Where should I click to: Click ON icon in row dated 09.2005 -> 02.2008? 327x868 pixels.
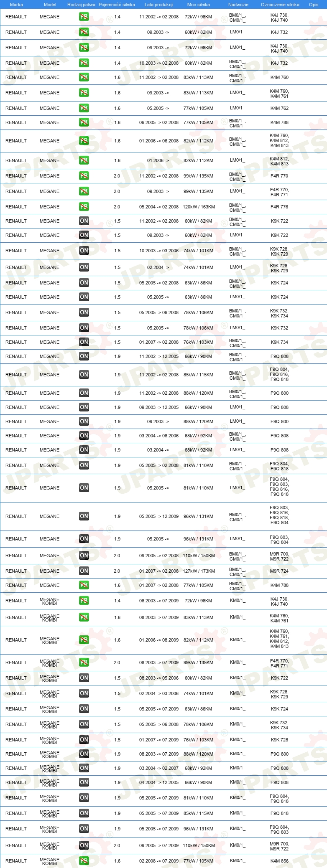pyautogui.click(x=84, y=556)
